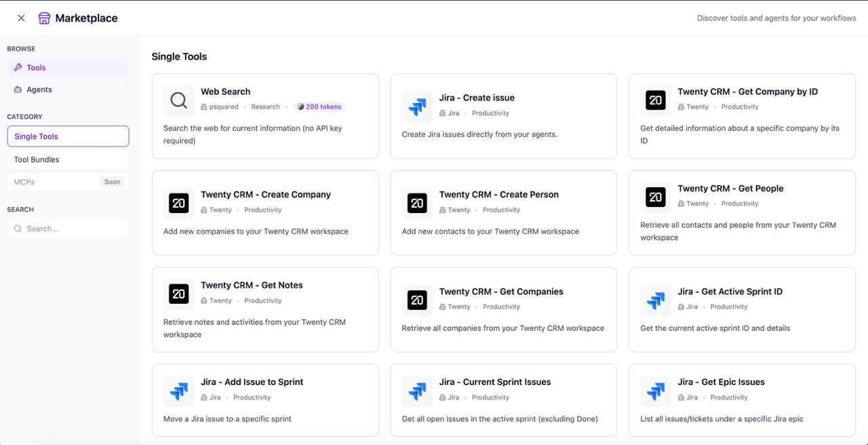Select the wrench icon next to Tools
The image size is (868, 445).
18,67
